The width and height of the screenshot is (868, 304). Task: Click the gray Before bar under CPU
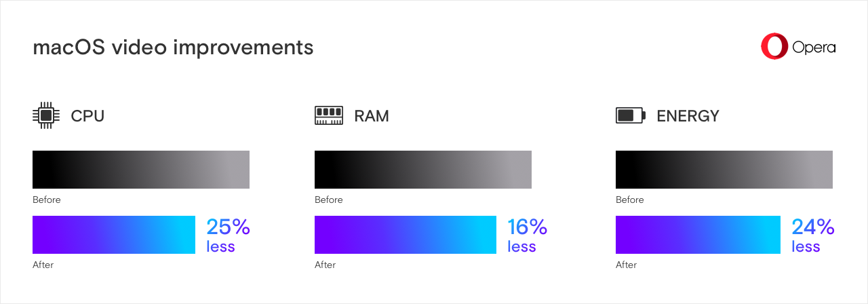coord(141,170)
